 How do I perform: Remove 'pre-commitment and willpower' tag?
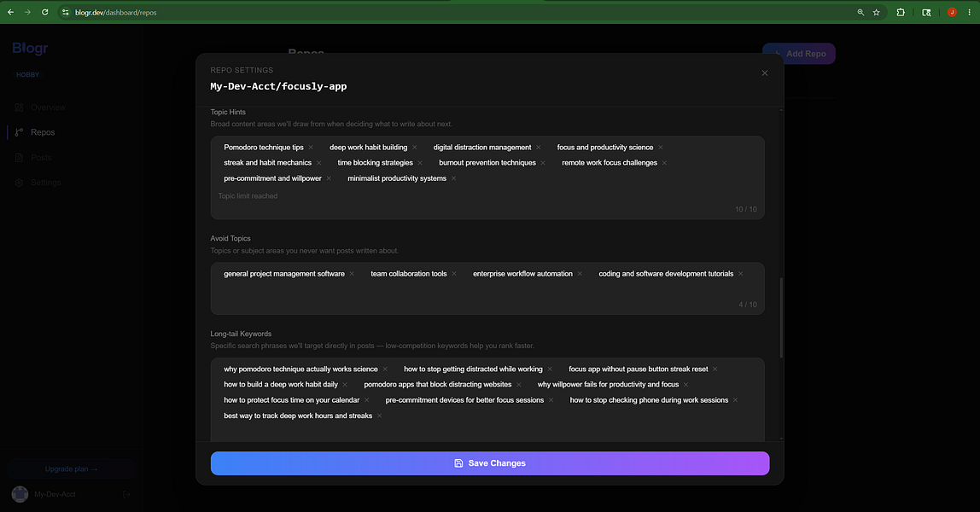click(x=329, y=178)
